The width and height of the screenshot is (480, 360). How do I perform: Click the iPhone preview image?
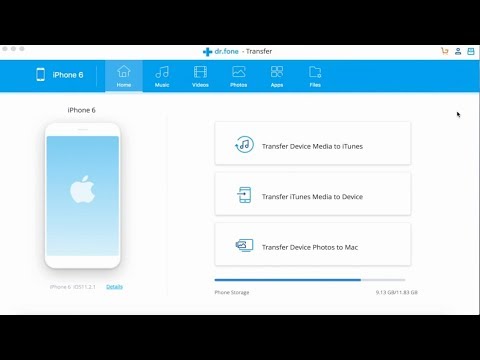pos(83,196)
